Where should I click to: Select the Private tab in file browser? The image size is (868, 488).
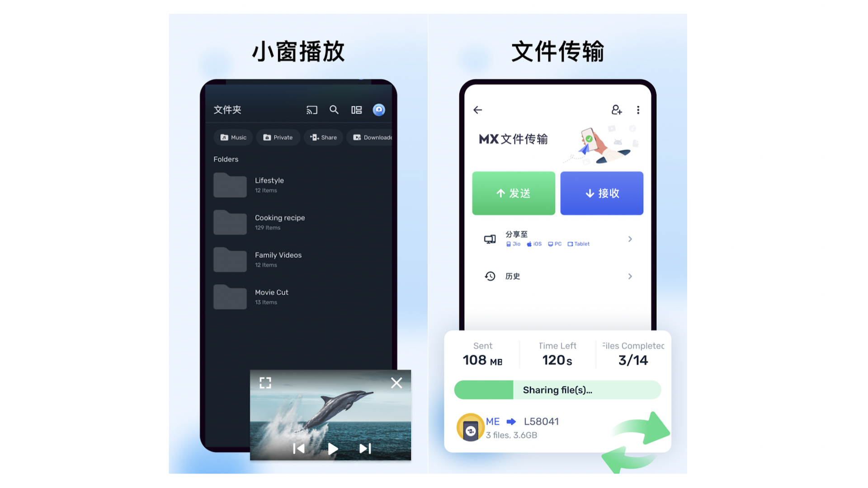coord(278,137)
